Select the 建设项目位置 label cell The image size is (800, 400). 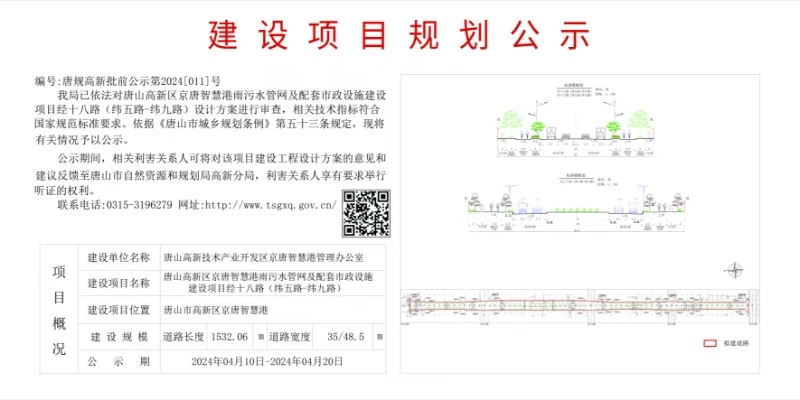pyautogui.click(x=118, y=310)
